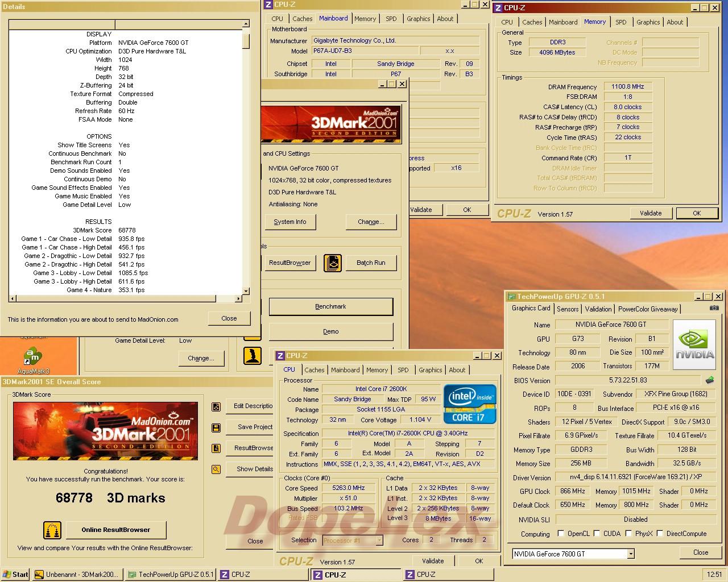Open Mainboard tab in bottom CPU-Z window
728x582 pixels.
[x=345, y=370]
